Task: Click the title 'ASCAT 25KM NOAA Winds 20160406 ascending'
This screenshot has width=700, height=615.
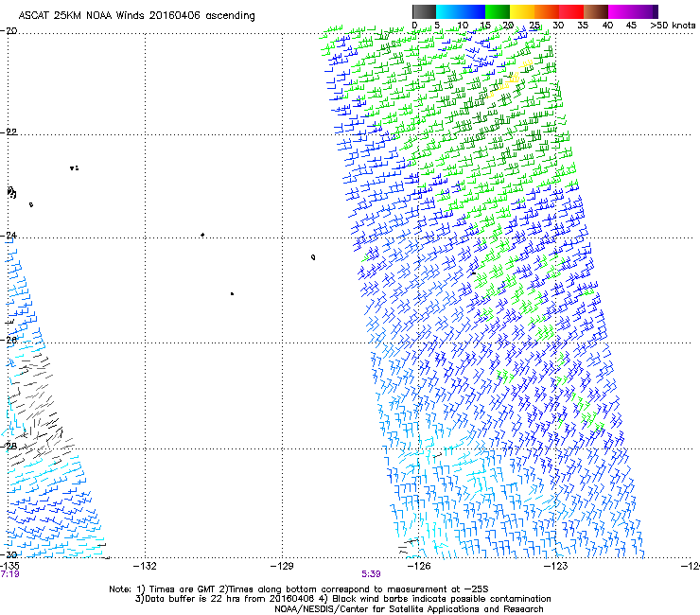Action: click(x=136, y=16)
